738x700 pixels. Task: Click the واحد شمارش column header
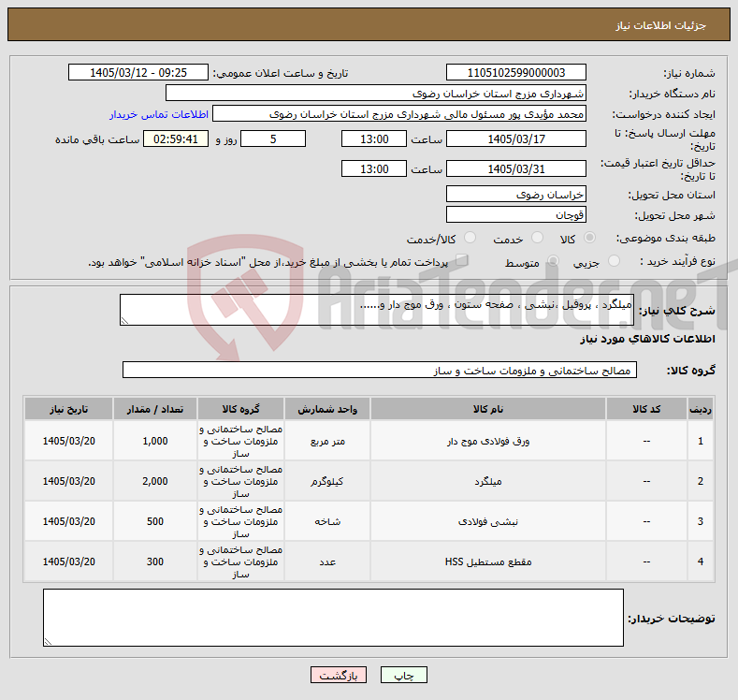tap(327, 409)
